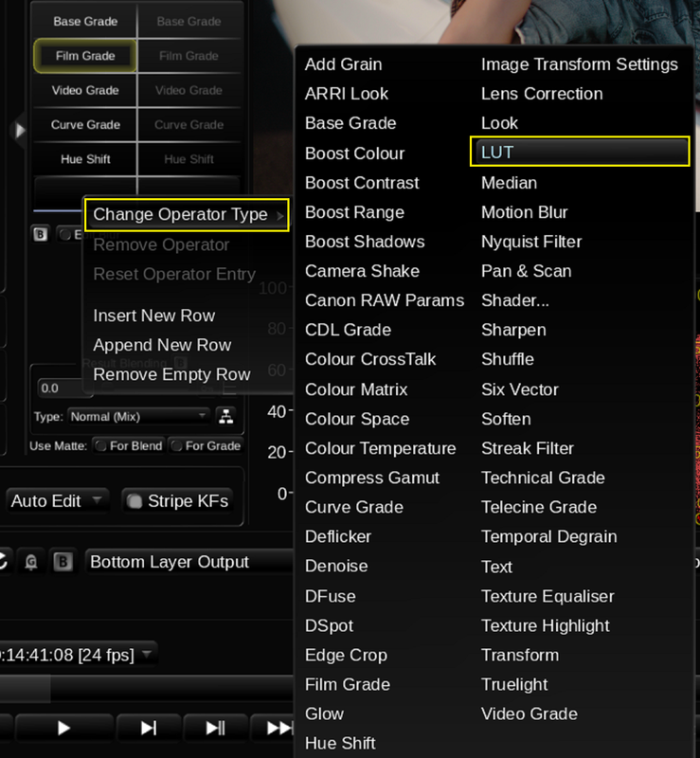Open the timecode 24 fps dropdown
Image resolution: width=700 pixels, height=758 pixels.
[x=78, y=655]
